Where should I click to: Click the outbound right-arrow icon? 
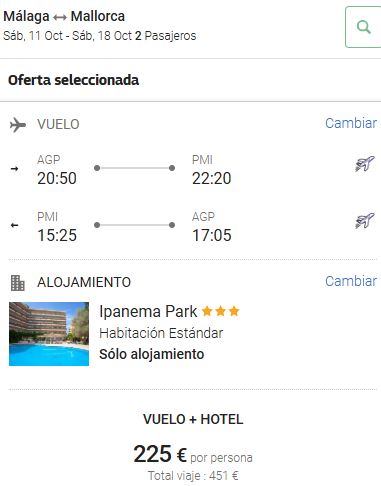[x=14, y=169]
